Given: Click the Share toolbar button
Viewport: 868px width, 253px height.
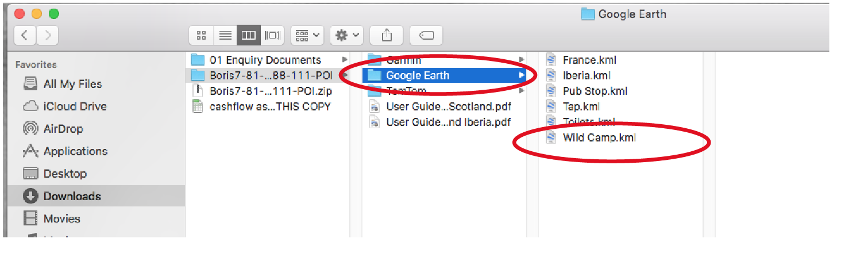Looking at the screenshot, I should [387, 36].
